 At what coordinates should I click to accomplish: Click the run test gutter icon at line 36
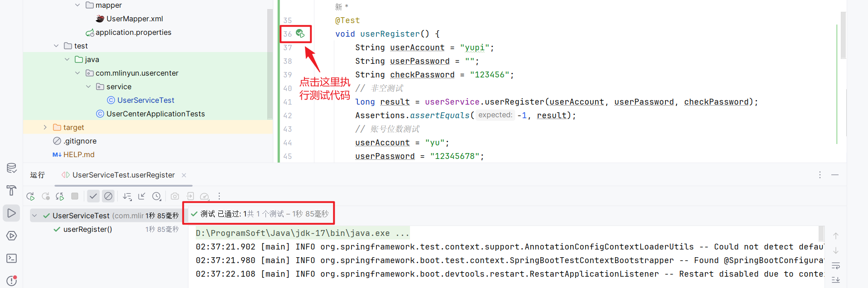[x=300, y=34]
